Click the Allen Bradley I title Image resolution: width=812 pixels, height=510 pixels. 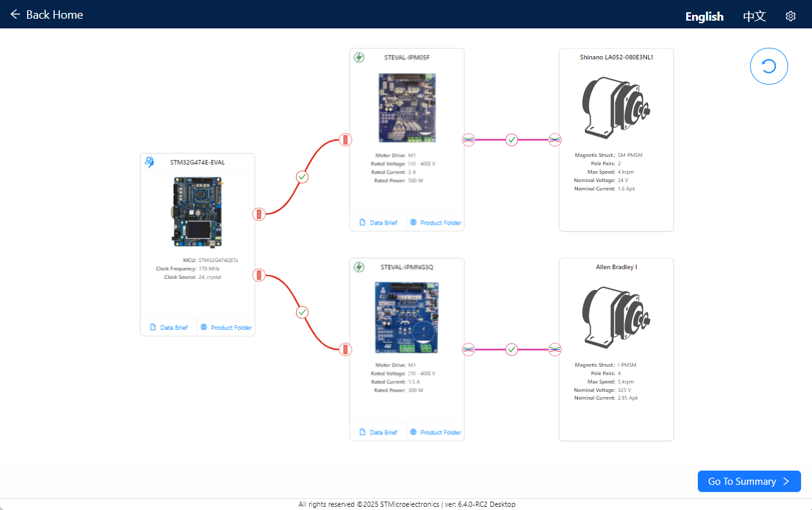point(616,267)
